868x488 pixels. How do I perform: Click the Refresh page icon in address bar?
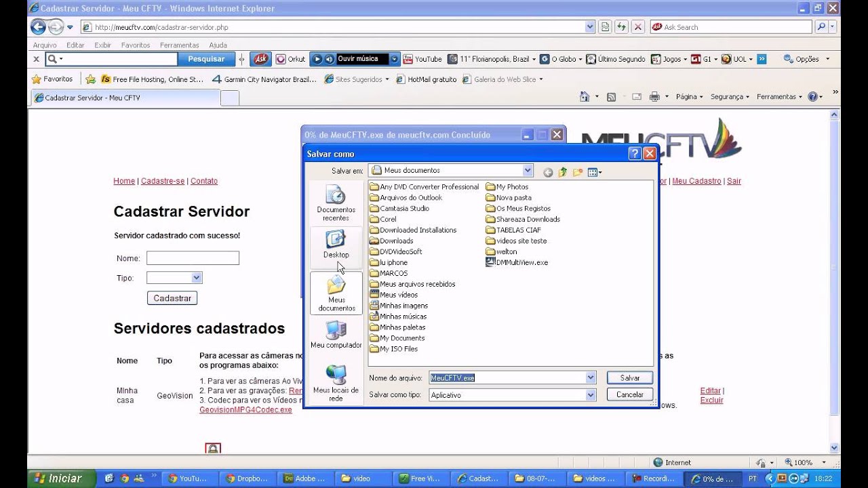coord(622,27)
